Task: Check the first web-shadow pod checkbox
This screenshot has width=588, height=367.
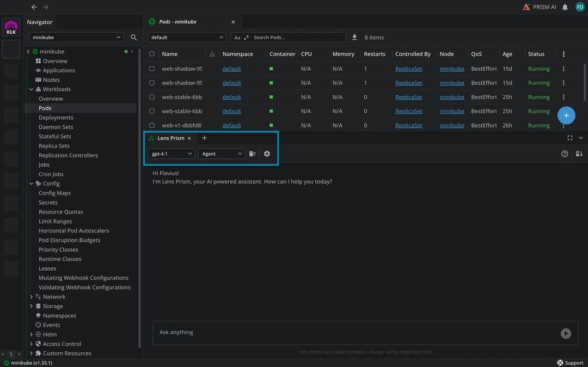Action: coord(152,69)
